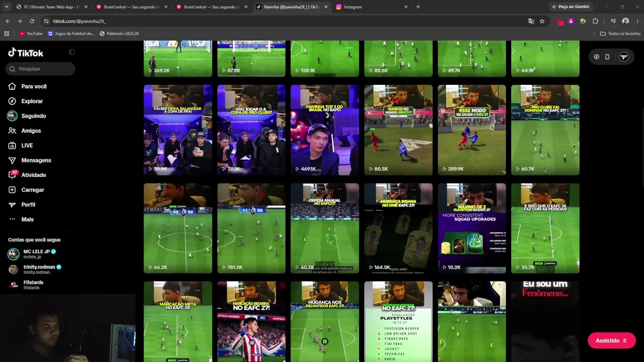Click the address bar URL tiktok.com/@paivinha29_
Viewport: 644px width, 362px height.
point(79,21)
